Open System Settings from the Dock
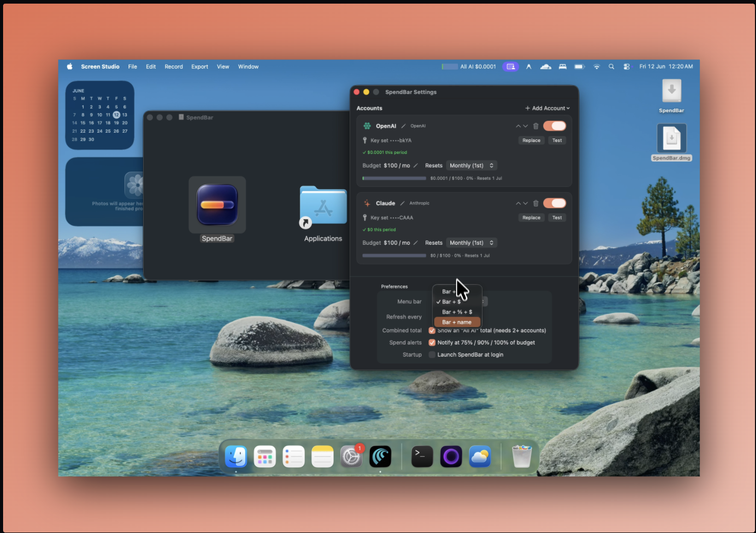Viewport: 756px width, 533px height. click(x=351, y=457)
